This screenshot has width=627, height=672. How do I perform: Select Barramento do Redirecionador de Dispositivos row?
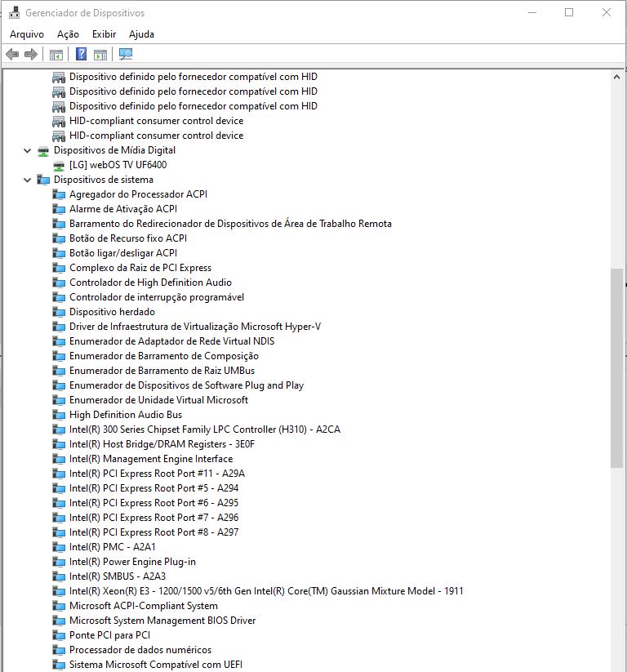coord(230,224)
